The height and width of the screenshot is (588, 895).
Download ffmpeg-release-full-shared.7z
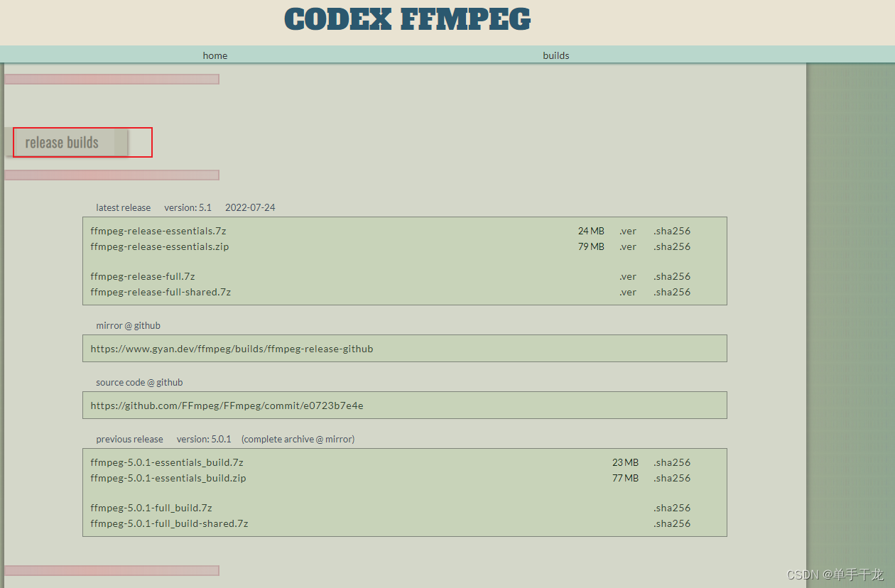161,292
